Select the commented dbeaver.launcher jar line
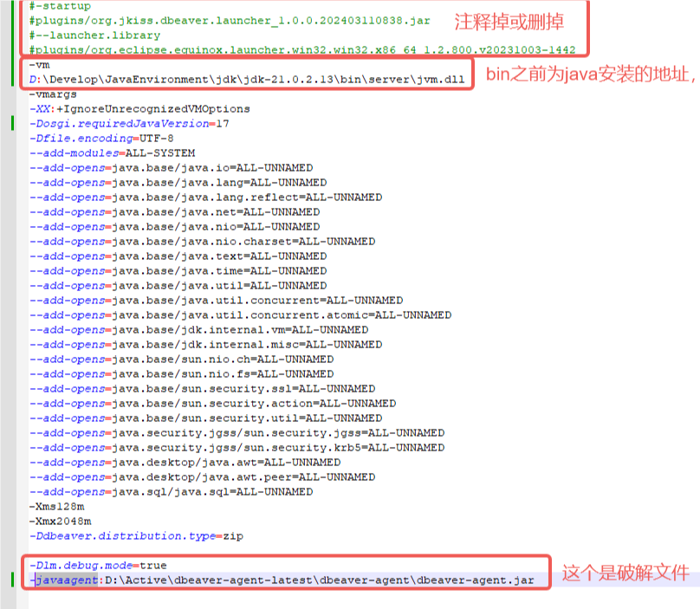700x609 pixels. click(x=230, y=21)
